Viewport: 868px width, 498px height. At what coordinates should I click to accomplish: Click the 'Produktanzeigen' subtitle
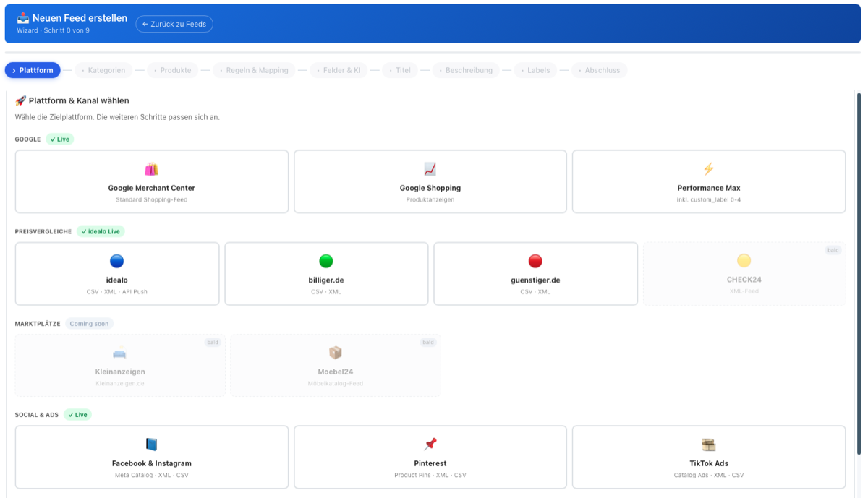(x=430, y=199)
